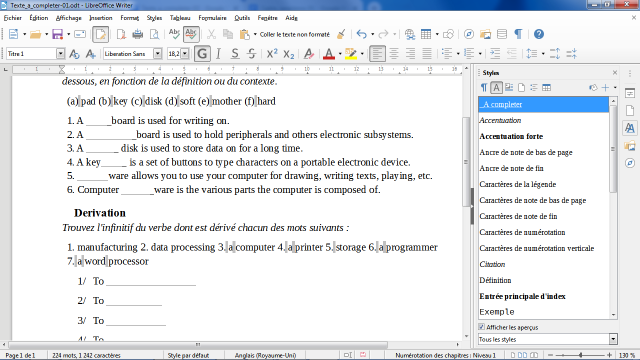The image size is (640, 360).
Task: Open the Tableau menu
Action: (180, 18)
